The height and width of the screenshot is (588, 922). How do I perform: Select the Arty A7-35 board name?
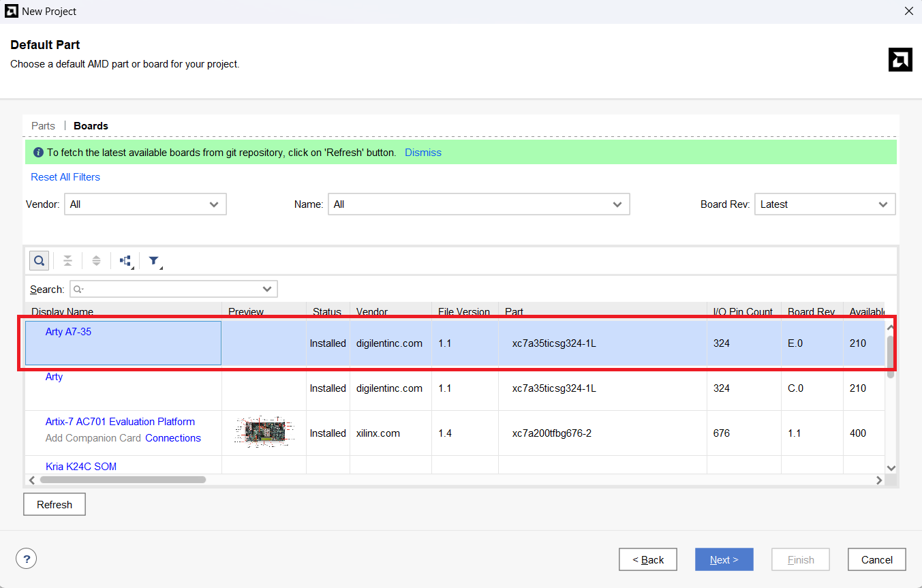(x=68, y=332)
